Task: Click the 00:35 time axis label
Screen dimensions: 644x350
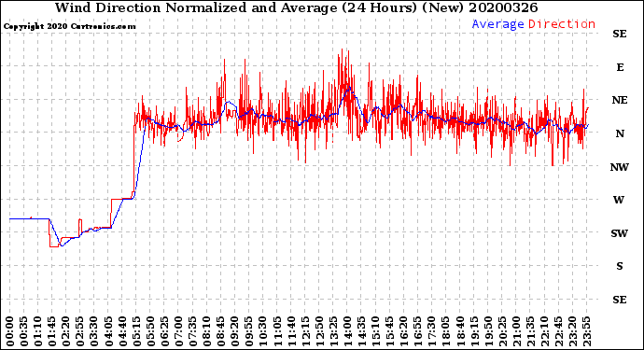Action: [x=23, y=331]
